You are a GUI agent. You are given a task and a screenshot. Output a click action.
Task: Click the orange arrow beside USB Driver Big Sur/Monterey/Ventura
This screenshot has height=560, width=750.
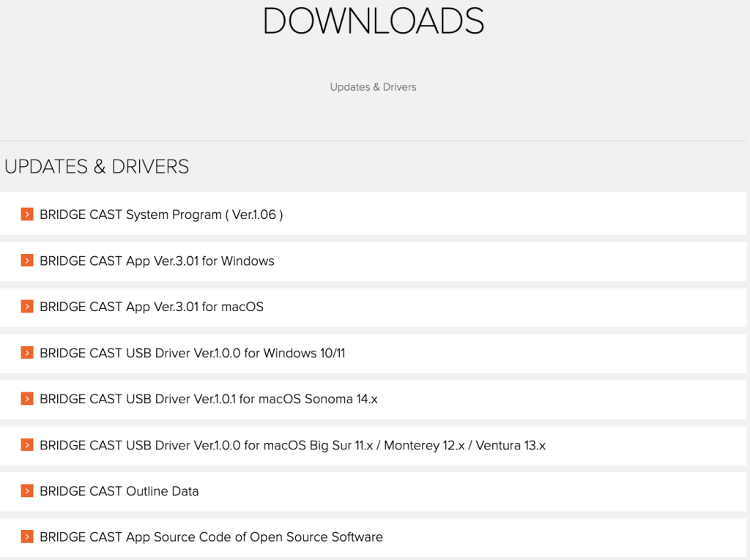27,445
